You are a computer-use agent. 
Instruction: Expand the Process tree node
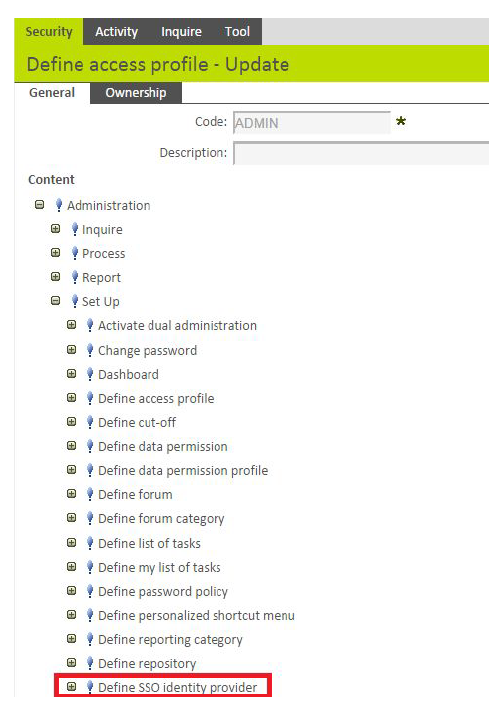pos(56,253)
